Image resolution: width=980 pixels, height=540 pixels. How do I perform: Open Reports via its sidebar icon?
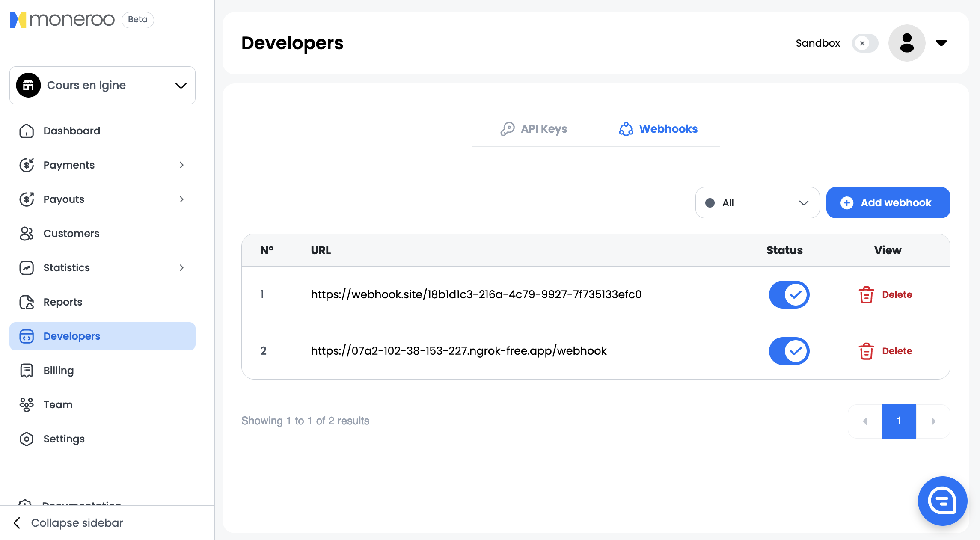tap(27, 302)
